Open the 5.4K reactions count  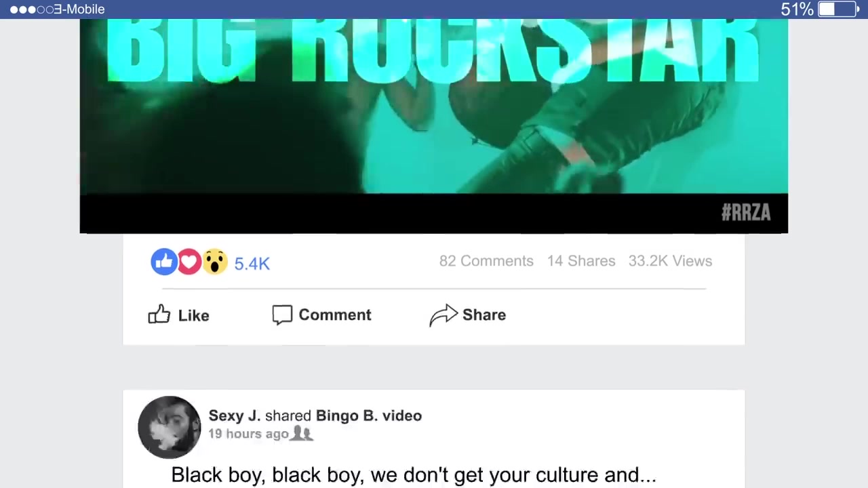252,264
